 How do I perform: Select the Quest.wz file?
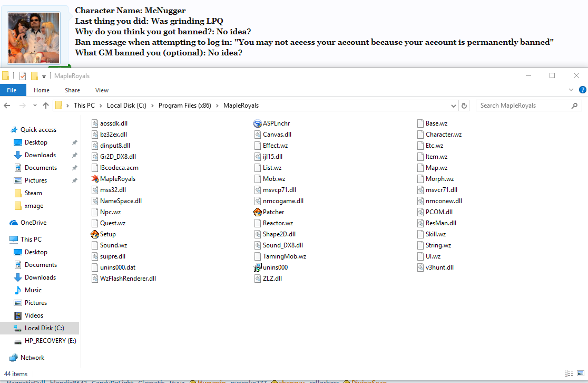(109, 223)
